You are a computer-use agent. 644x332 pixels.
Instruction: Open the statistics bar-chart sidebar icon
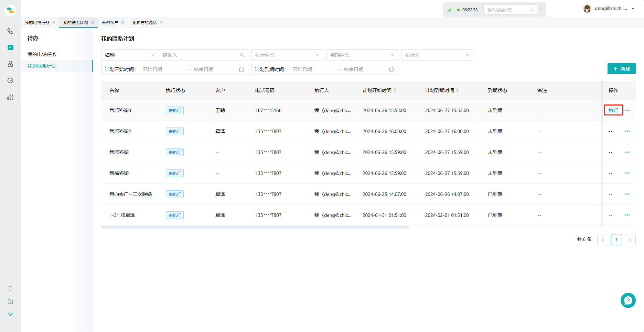coord(10,97)
